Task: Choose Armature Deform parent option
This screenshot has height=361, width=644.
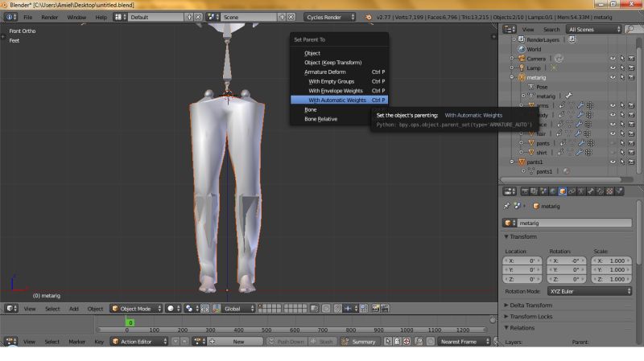Action: (339, 72)
